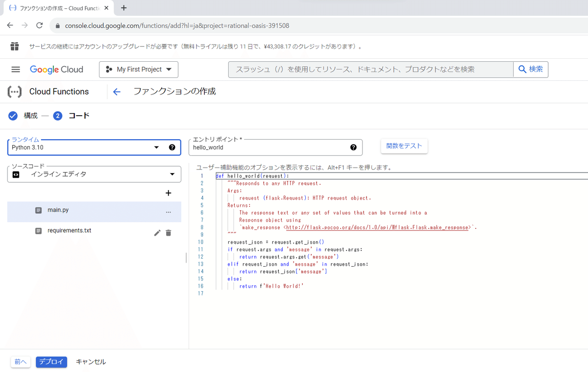The width and height of the screenshot is (588, 372).
Task: Click the デプロイ button
Action: pos(51,362)
